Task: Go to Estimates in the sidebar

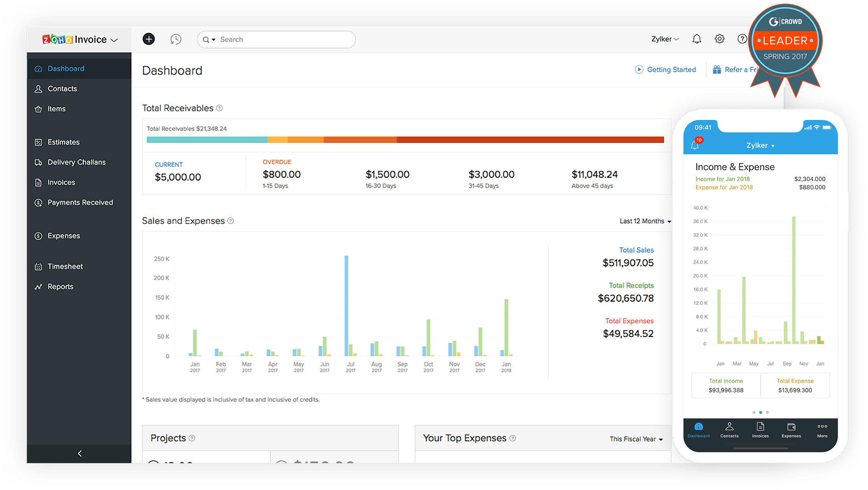Action: coord(63,142)
